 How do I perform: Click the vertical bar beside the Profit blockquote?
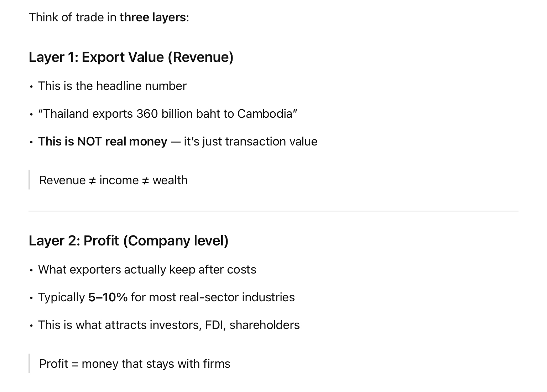pyautogui.click(x=29, y=363)
